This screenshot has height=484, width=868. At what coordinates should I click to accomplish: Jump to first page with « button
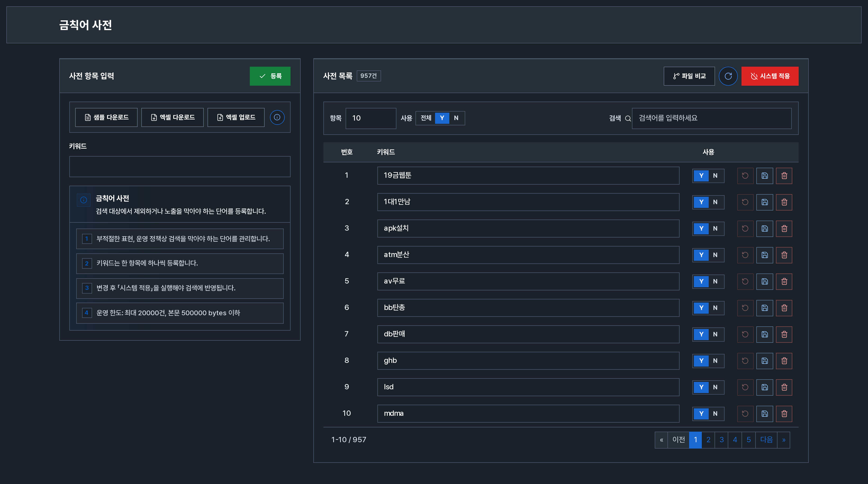[661, 440]
